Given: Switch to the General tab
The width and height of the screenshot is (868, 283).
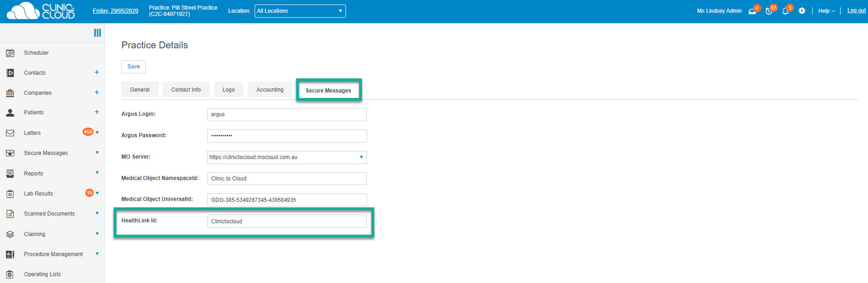Looking at the screenshot, I should 140,90.
